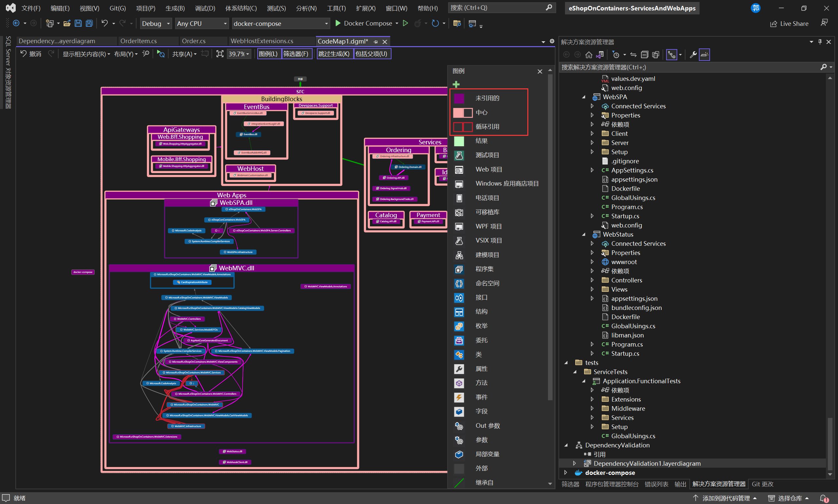Click the Save All toolbar icon

[x=89, y=24]
